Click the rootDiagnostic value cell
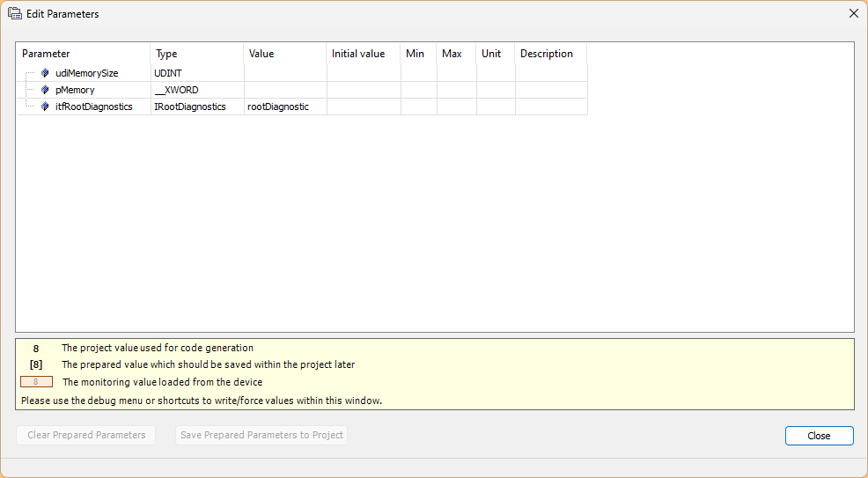Screen dimensions: 868x478 tap(285, 107)
